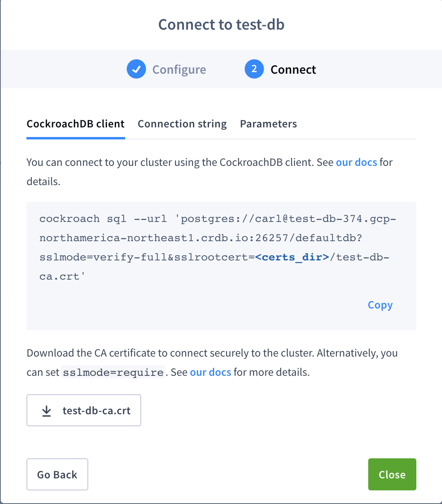Copy the cockroach sql connection command
Image resolution: width=442 pixels, height=504 pixels.
click(379, 305)
